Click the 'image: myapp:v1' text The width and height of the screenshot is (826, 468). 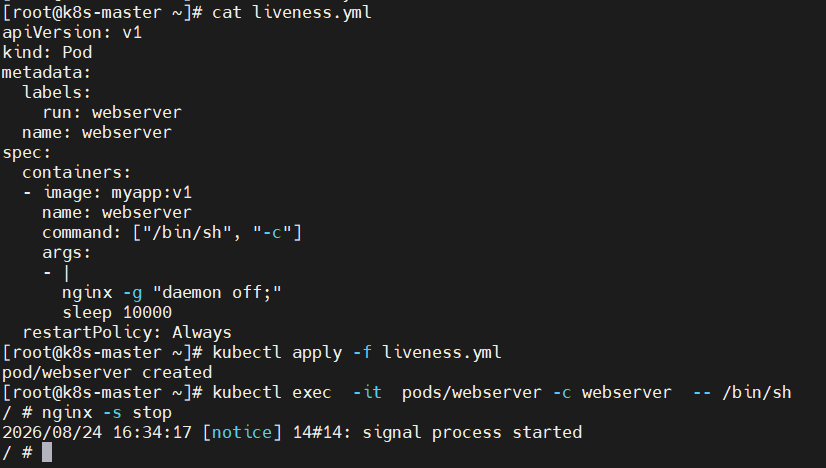[x=117, y=192]
